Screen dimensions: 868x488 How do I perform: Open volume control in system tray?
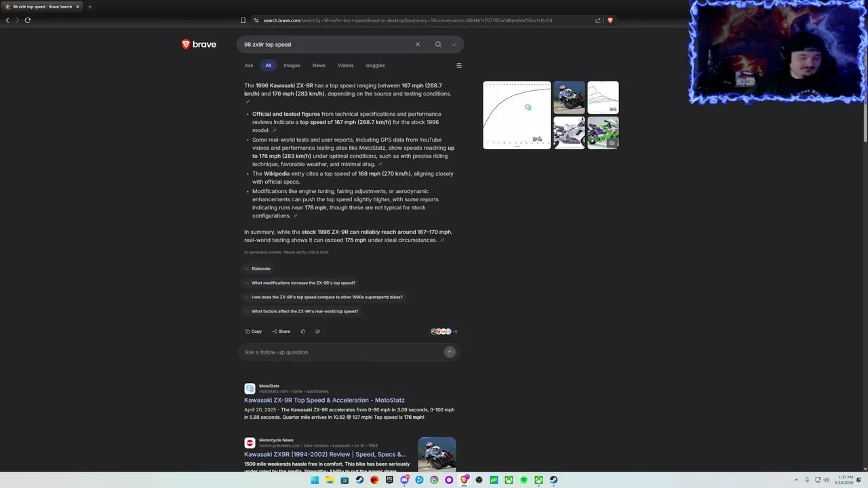pos(827,480)
